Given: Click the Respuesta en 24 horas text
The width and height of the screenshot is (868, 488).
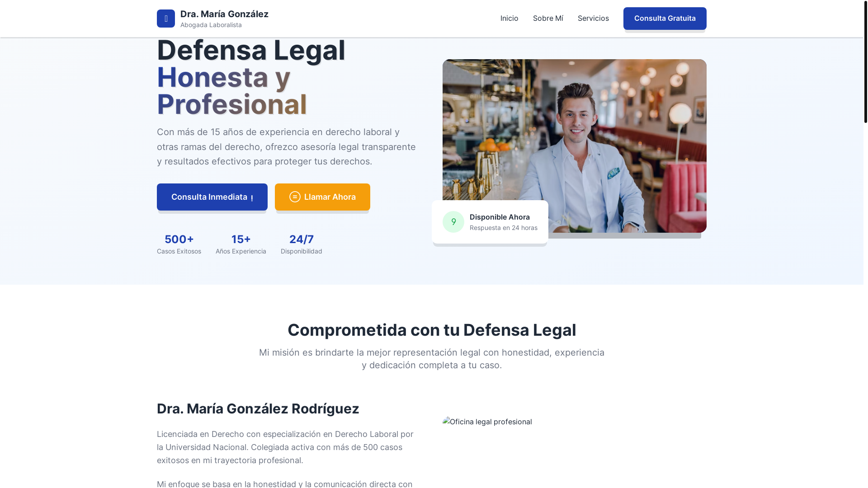Looking at the screenshot, I should click(x=504, y=228).
